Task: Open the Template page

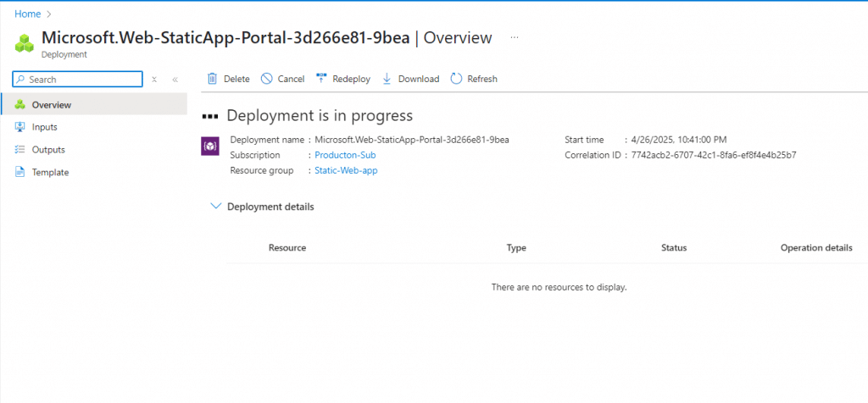Action: pos(50,172)
